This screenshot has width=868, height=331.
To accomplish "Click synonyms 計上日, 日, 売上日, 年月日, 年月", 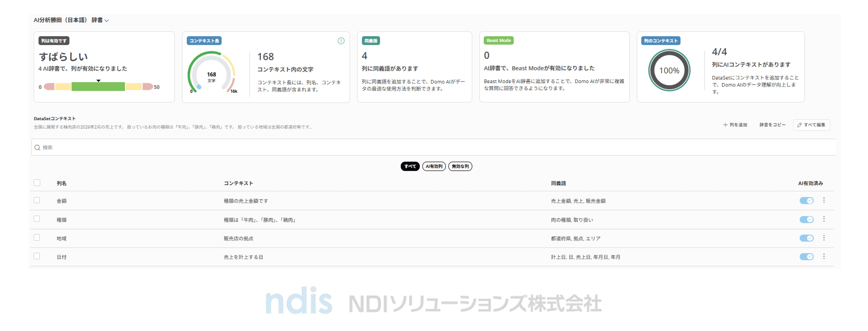I will 586,257.
